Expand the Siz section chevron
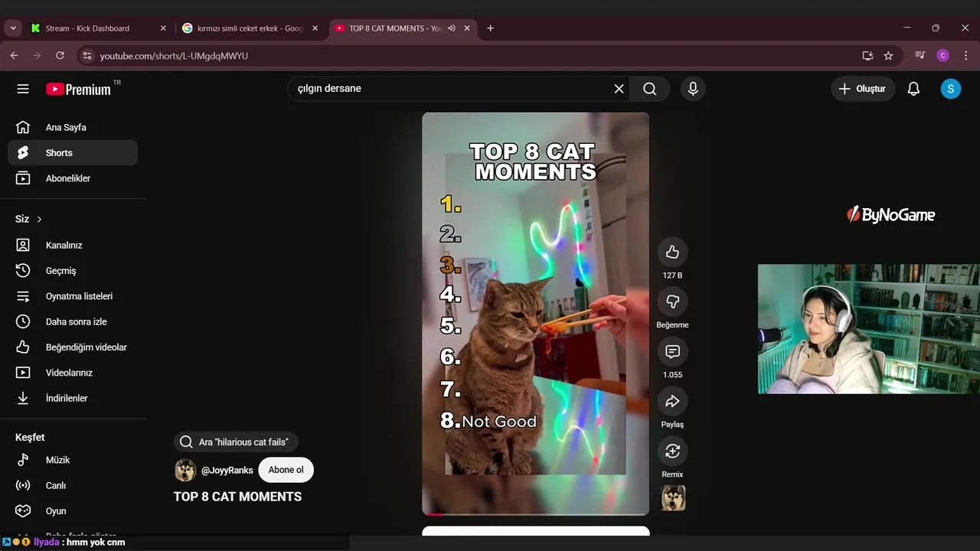The width and height of the screenshot is (980, 551). pyautogui.click(x=39, y=219)
